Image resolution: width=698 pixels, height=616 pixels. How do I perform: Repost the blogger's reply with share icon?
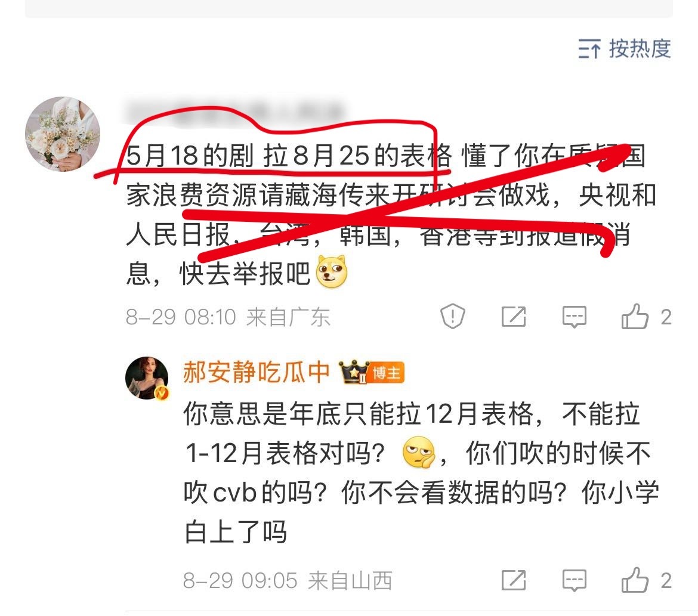[513, 580]
